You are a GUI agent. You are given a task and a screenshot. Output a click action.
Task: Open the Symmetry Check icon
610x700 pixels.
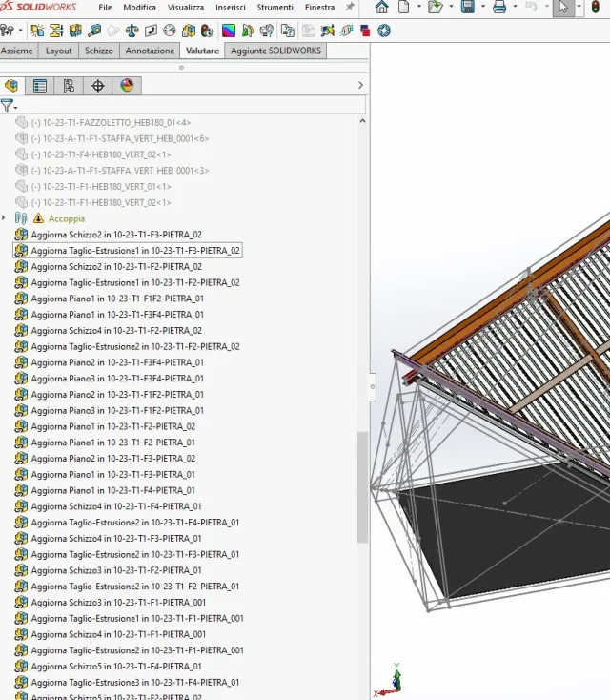[x=248, y=31]
